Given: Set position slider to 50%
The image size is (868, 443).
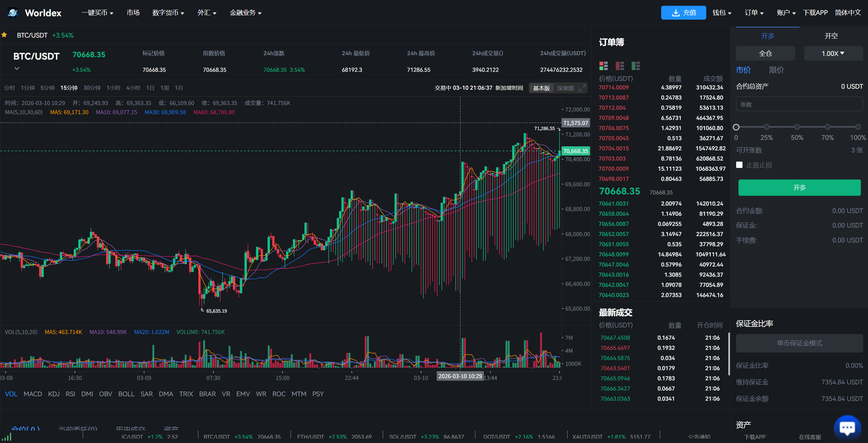Looking at the screenshot, I should click(797, 127).
